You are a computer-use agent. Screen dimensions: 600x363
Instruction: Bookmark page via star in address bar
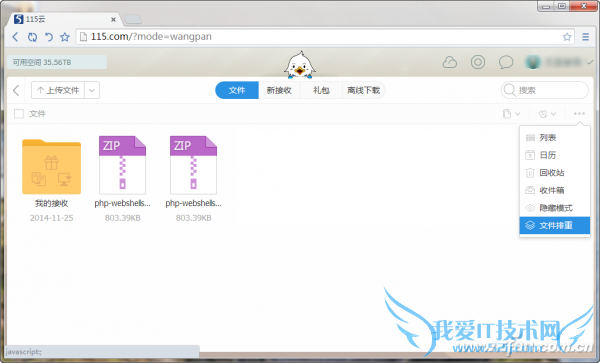(x=567, y=37)
